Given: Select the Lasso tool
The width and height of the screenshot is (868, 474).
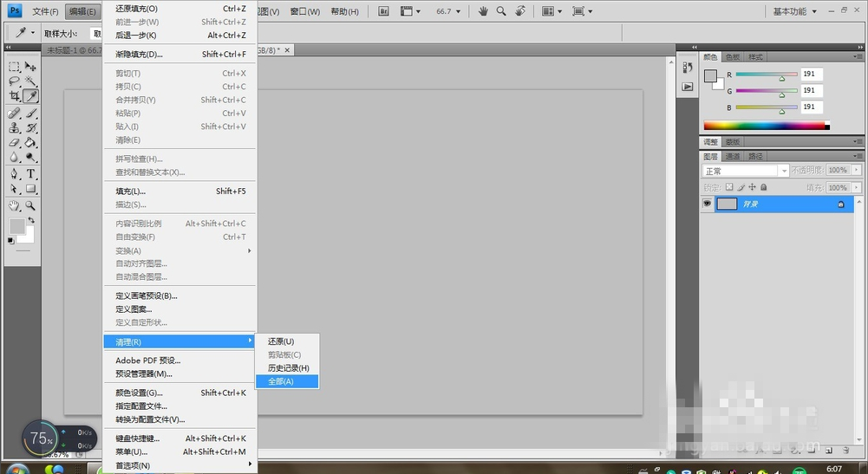Looking at the screenshot, I should tap(15, 81).
